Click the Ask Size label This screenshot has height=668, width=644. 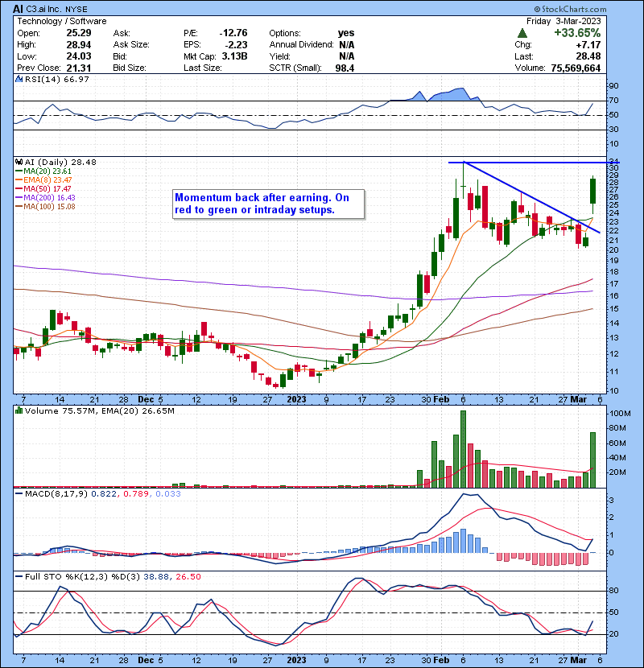click(x=131, y=45)
